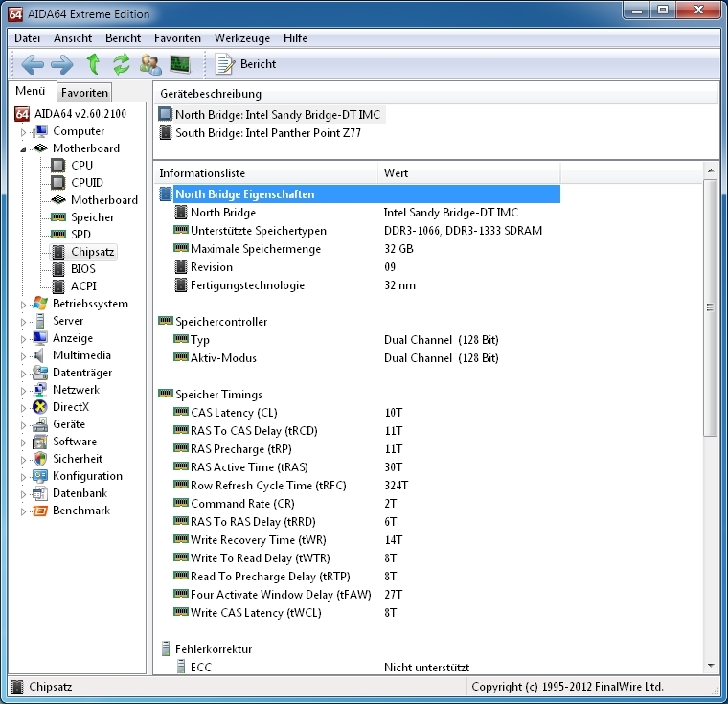The image size is (728, 704).
Task: Open the Favoriten menu
Action: coord(177,38)
